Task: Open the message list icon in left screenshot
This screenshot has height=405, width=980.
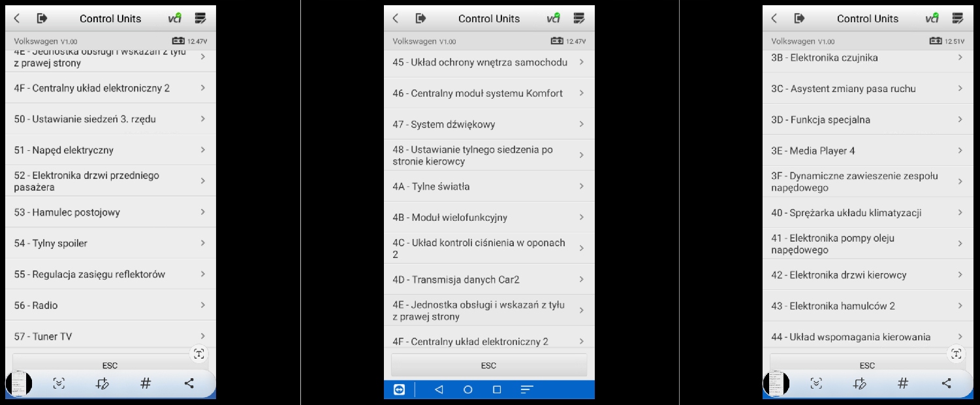Action: click(200, 18)
